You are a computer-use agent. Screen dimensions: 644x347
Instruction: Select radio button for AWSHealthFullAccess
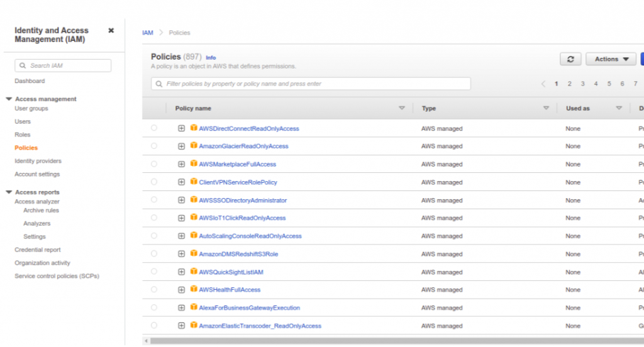[154, 290]
